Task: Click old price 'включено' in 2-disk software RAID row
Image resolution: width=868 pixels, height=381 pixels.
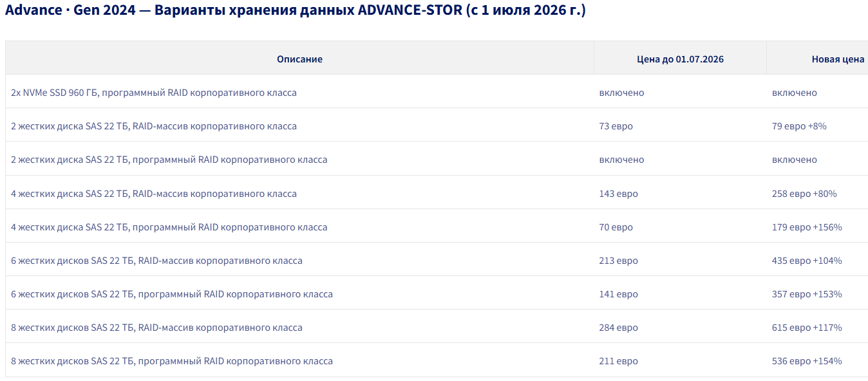Action: coord(621,160)
